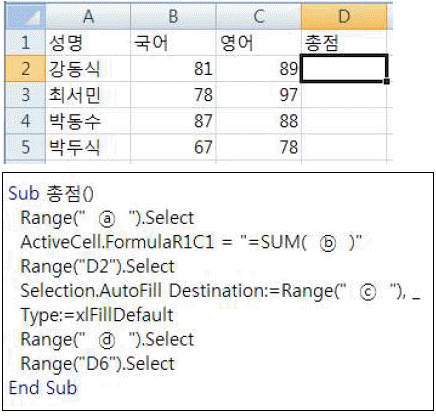The width and height of the screenshot is (436, 416).
Task: Select highlighted row 2 header
Action: click(x=25, y=69)
